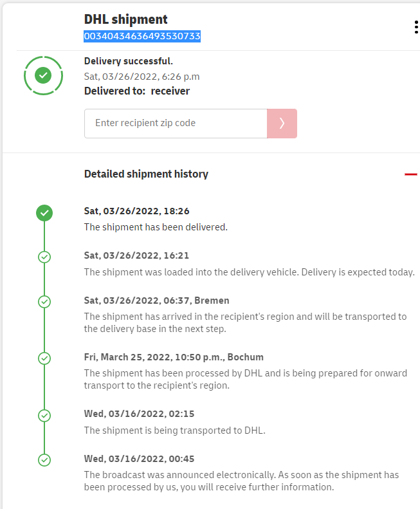420x509 pixels.
Task: Collapse the Detailed shipment history section
Action: (x=410, y=174)
